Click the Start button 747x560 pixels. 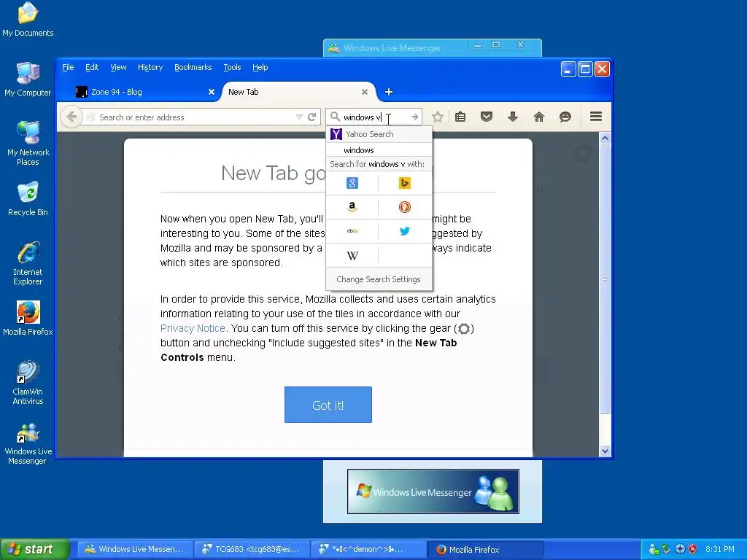[x=34, y=549]
